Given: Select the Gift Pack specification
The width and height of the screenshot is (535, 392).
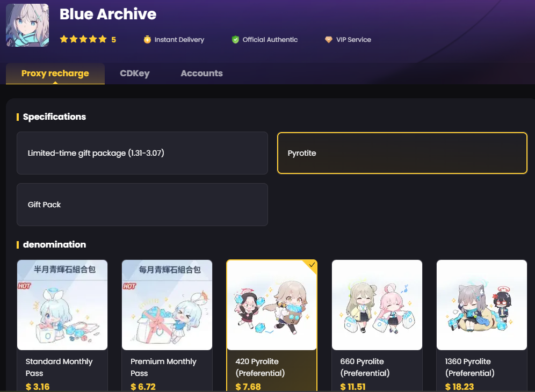Looking at the screenshot, I should coord(142,205).
